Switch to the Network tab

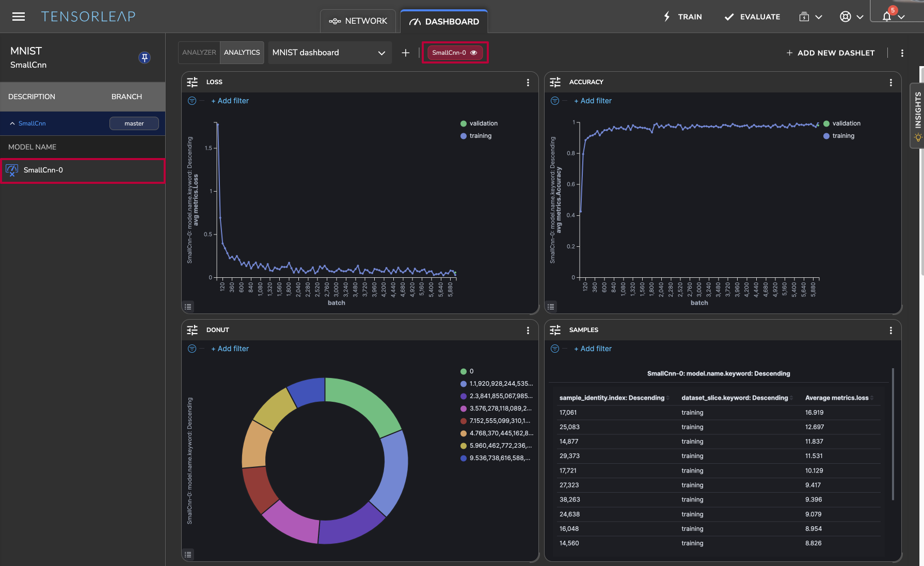point(358,21)
